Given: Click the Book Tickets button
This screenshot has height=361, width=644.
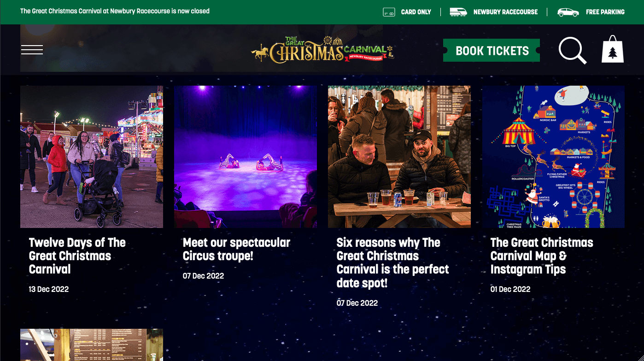Looking at the screenshot, I should coord(492,50).
